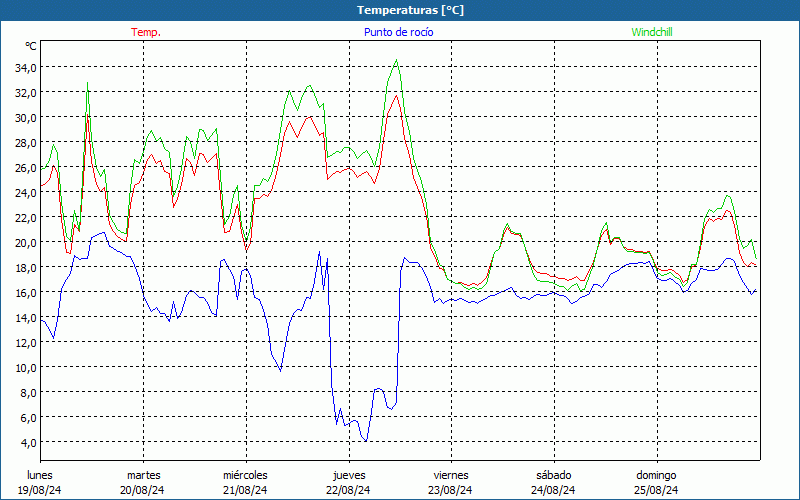The width and height of the screenshot is (800, 500).
Task: Click the 'jueves' day label
Action: 349,475
